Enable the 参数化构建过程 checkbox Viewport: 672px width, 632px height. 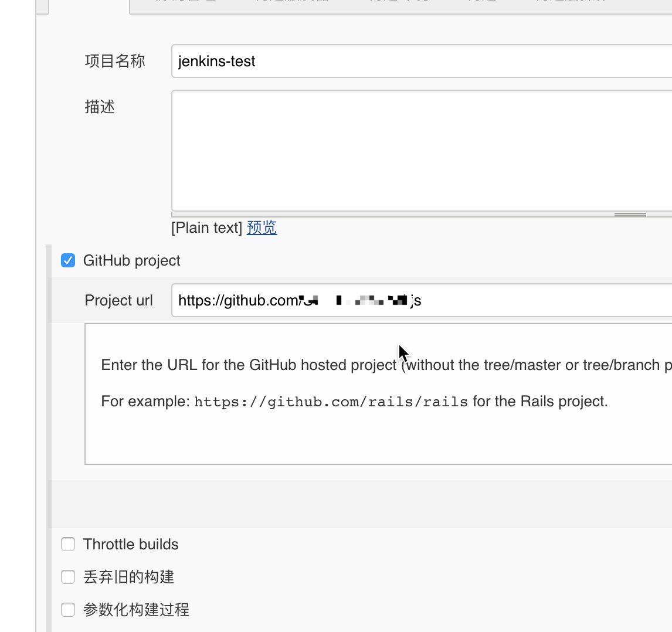tap(68, 610)
